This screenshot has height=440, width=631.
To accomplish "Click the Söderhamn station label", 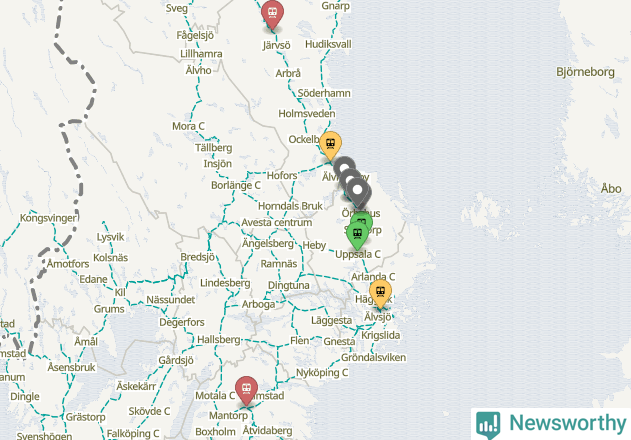I will pyautogui.click(x=324, y=93).
